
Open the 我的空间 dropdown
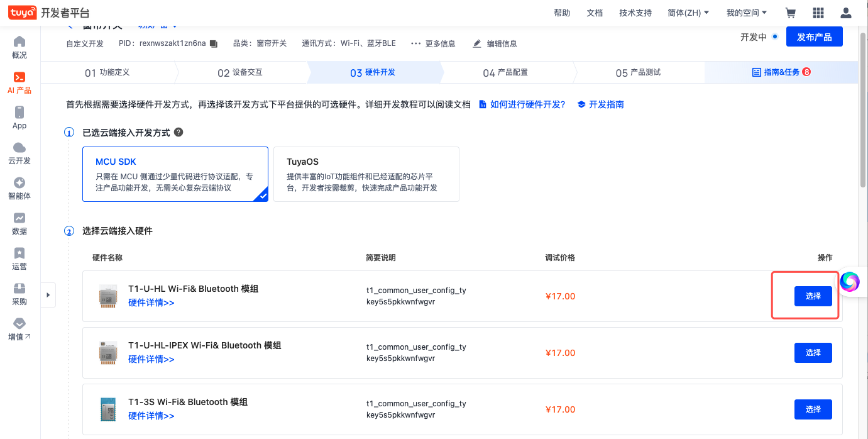(747, 13)
